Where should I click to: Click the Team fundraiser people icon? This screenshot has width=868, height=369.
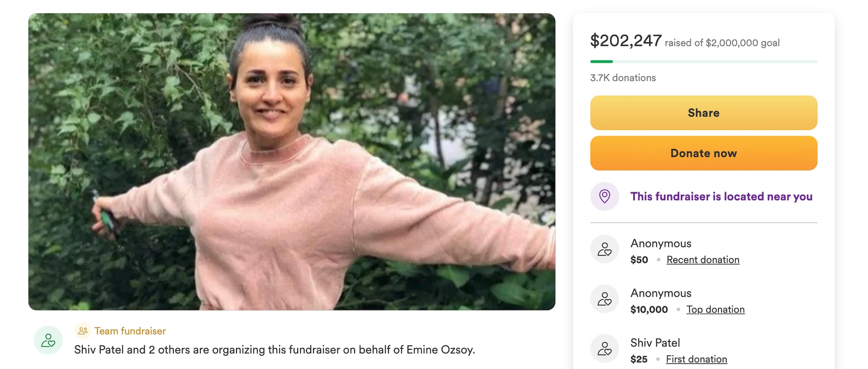pos(82,331)
